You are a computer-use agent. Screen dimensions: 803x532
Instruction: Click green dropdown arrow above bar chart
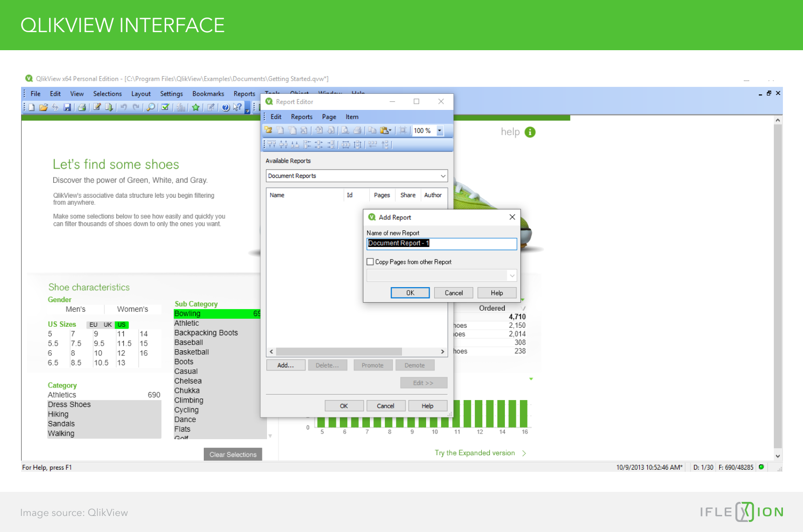(531, 379)
